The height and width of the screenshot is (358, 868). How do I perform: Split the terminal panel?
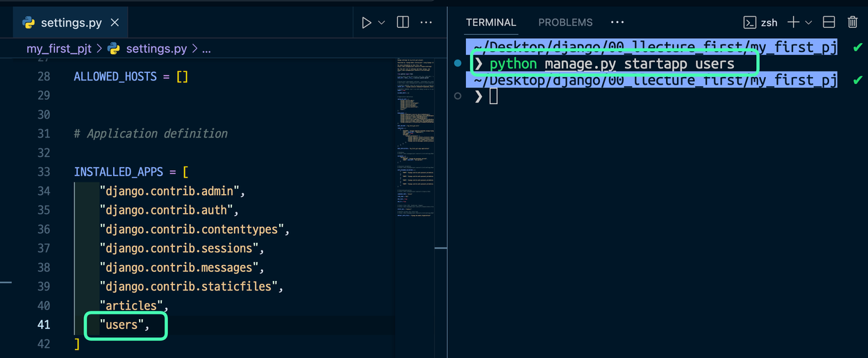pyautogui.click(x=828, y=22)
